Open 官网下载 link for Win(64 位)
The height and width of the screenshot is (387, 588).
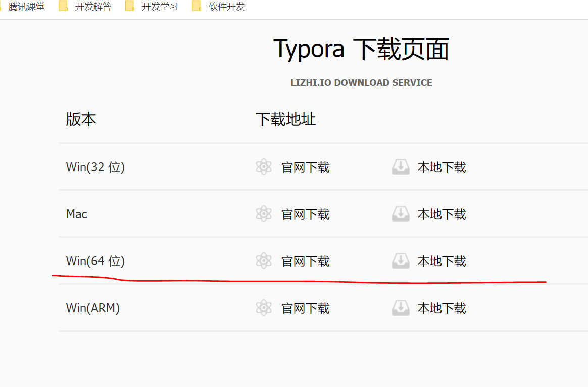(306, 261)
